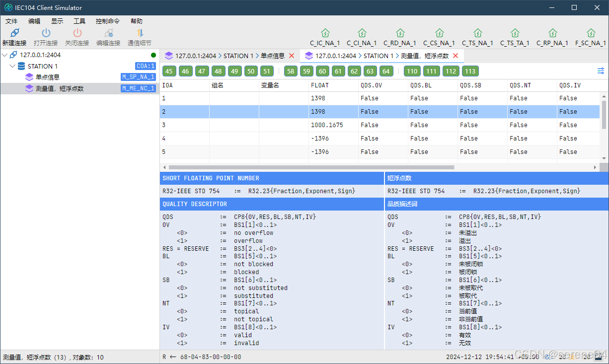Click the 新建连接 new connection icon

[14, 33]
